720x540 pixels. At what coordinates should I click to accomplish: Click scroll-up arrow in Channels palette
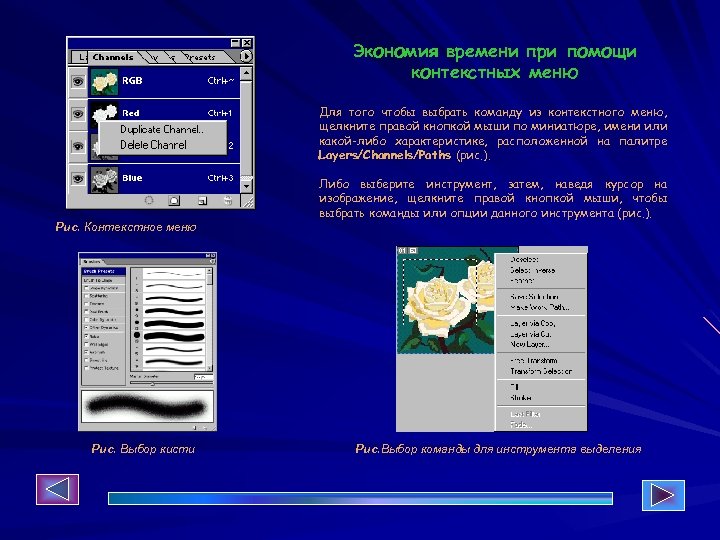click(247, 73)
